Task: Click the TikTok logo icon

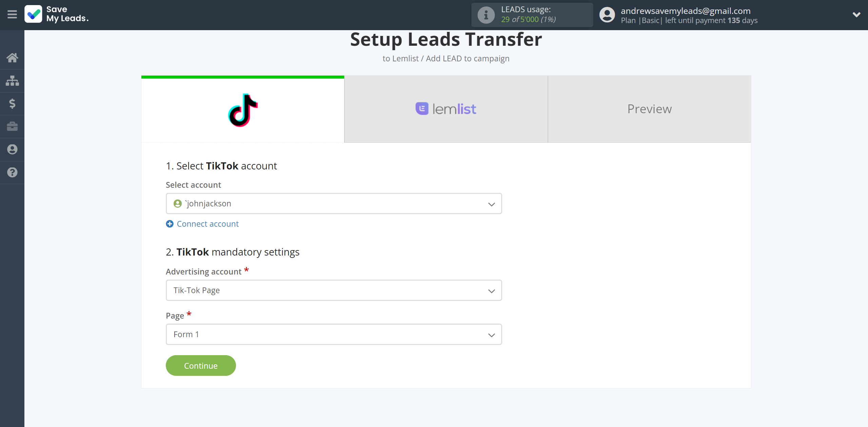Action: click(242, 108)
